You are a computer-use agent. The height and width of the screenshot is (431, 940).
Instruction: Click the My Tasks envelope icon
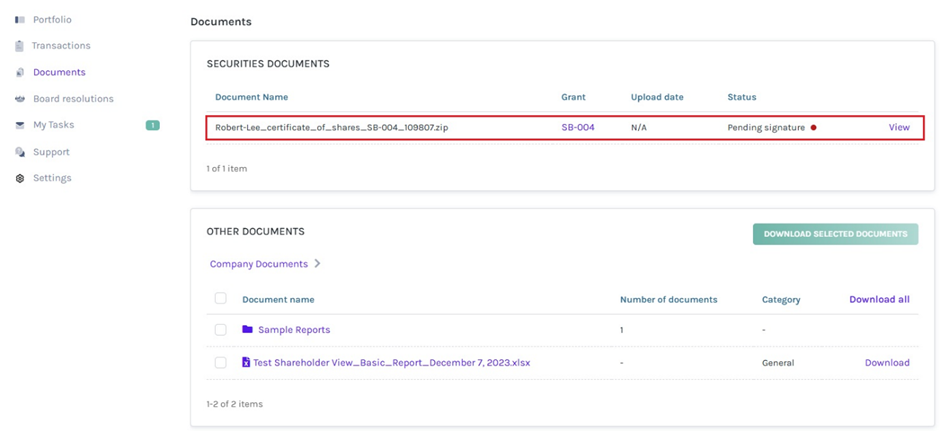19,125
